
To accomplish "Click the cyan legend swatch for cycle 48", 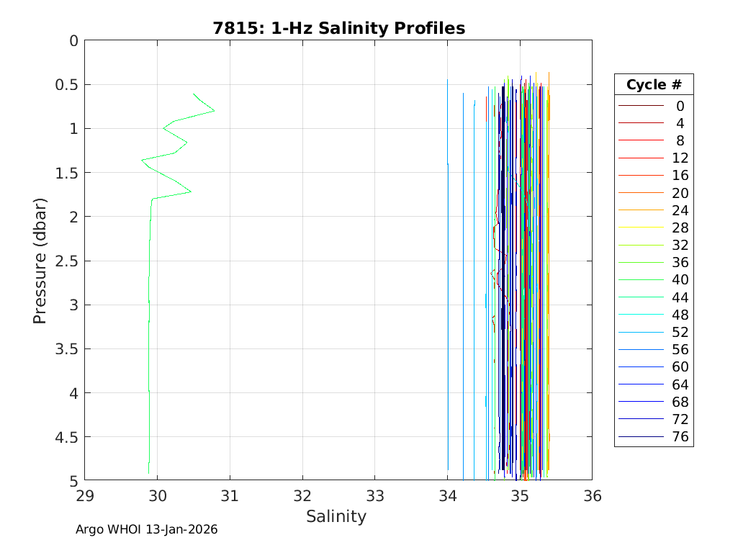I will [640, 315].
